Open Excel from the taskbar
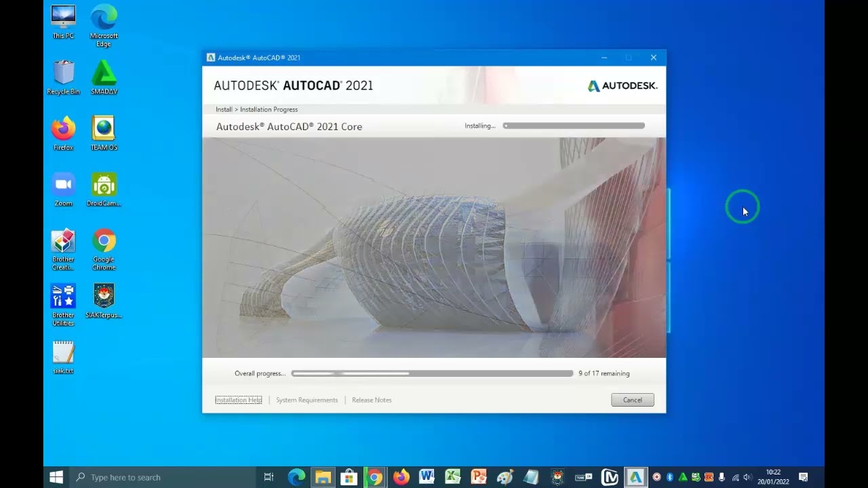Screen dimensions: 868x488 pos(452,477)
